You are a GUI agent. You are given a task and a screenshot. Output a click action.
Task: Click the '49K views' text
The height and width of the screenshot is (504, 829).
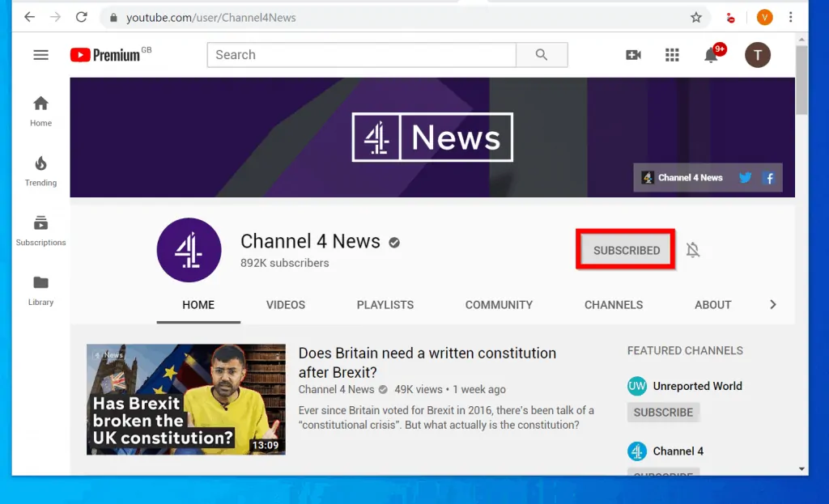click(419, 389)
